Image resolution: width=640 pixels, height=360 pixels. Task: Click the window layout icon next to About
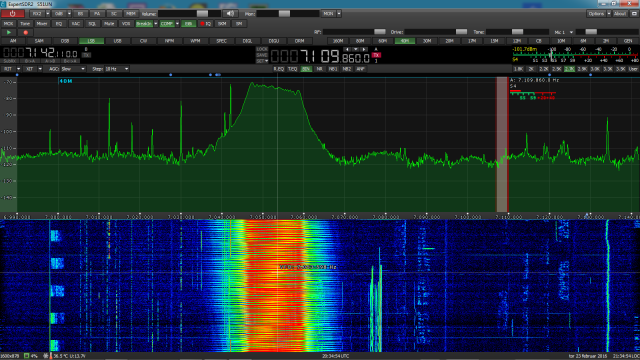pos(634,13)
